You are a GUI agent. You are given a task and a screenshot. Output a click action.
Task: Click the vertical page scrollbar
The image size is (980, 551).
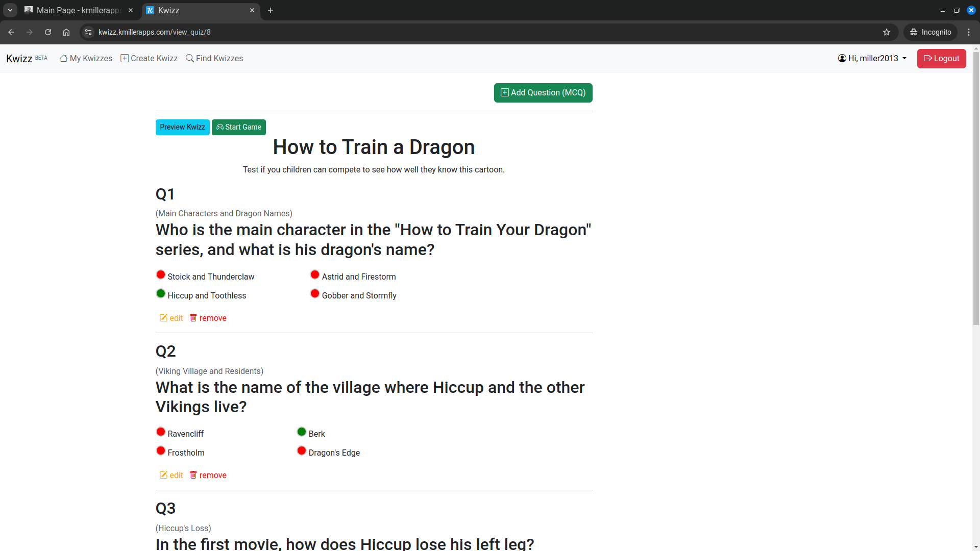[x=976, y=189]
